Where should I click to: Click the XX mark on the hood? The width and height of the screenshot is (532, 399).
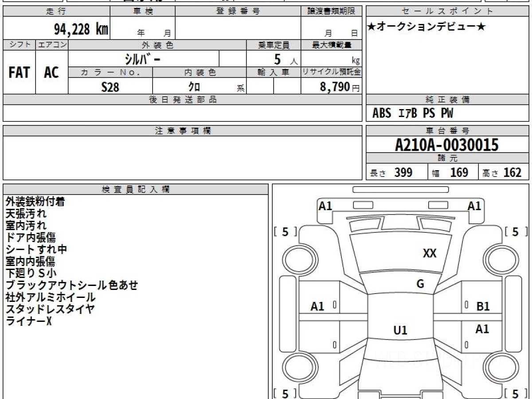(x=430, y=254)
